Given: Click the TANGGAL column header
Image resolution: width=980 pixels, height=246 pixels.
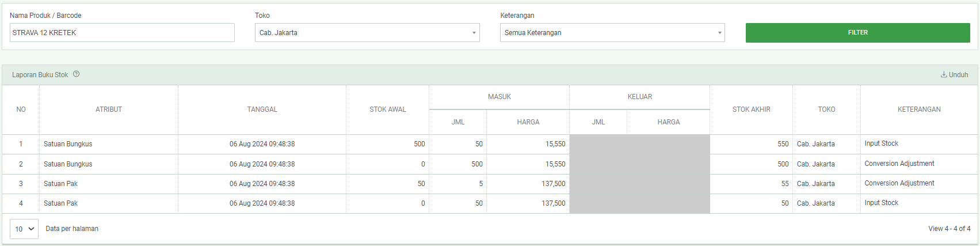Looking at the screenshot, I should click(x=262, y=109).
